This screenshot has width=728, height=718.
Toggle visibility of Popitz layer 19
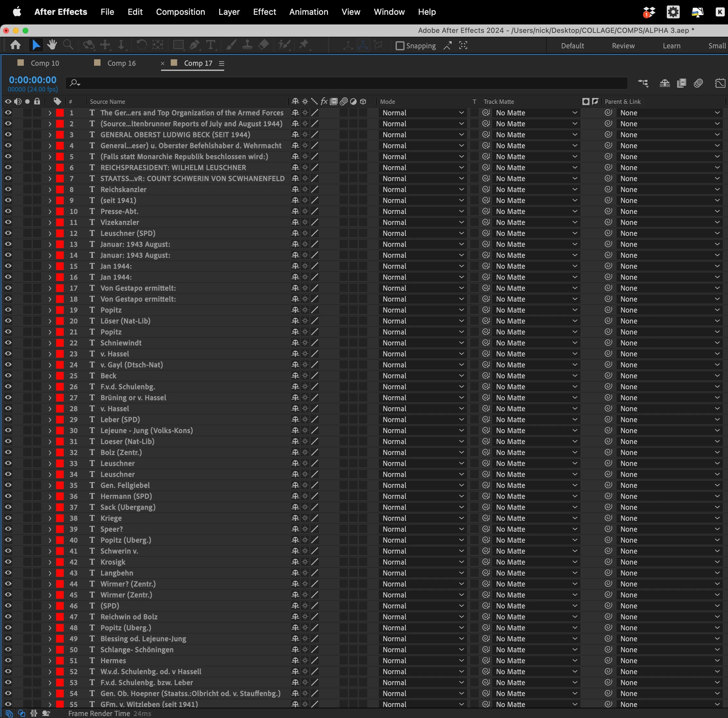(8, 310)
